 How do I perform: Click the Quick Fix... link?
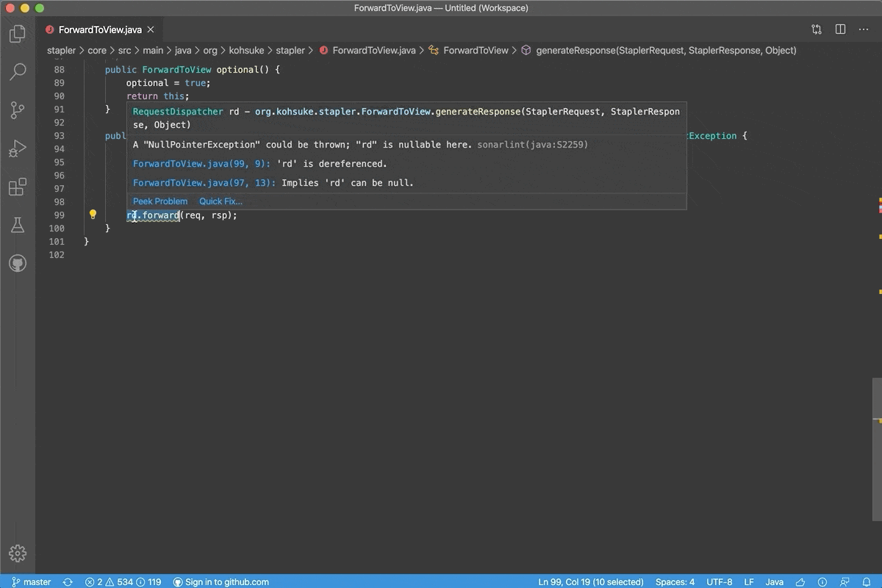(220, 201)
